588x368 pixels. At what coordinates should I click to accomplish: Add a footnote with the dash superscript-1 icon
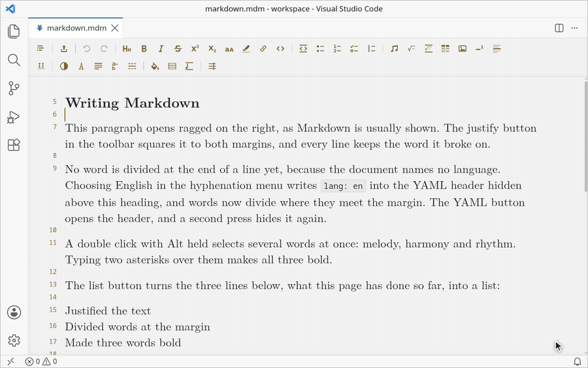(480, 48)
